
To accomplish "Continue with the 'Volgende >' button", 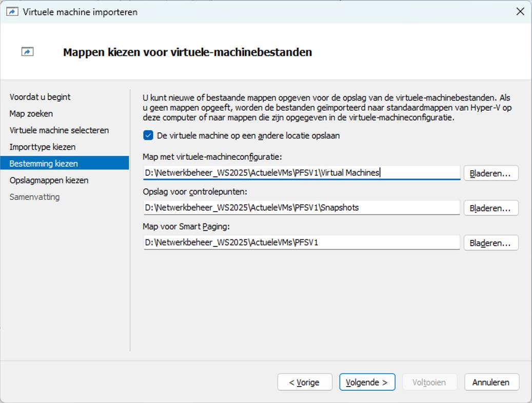I will [x=367, y=382].
